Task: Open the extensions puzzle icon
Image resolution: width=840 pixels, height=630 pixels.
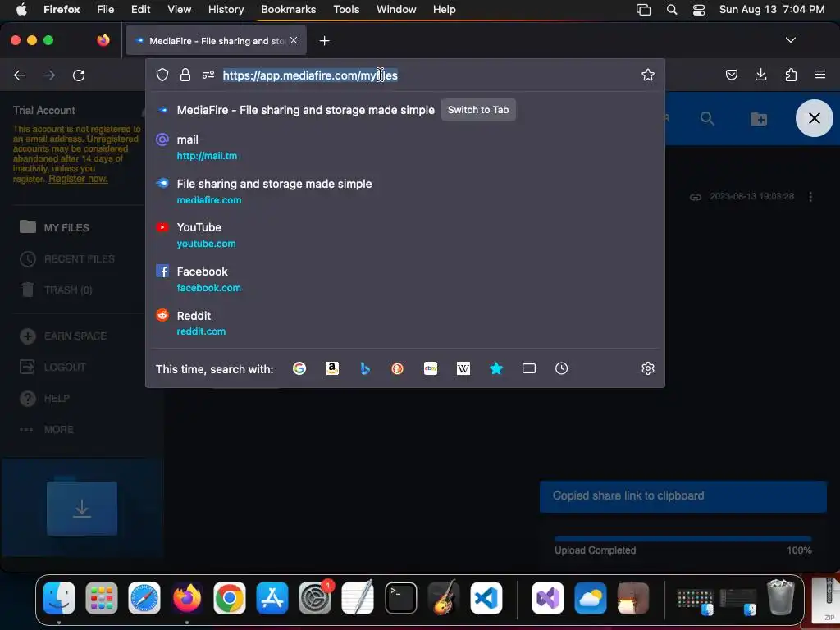Action: (791, 75)
